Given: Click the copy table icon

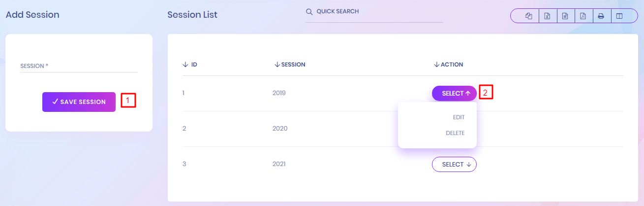Looking at the screenshot, I should [529, 16].
